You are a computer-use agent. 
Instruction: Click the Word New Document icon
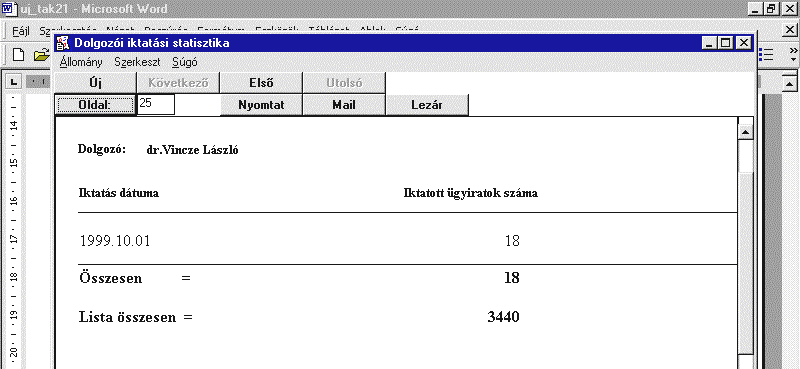[x=18, y=55]
